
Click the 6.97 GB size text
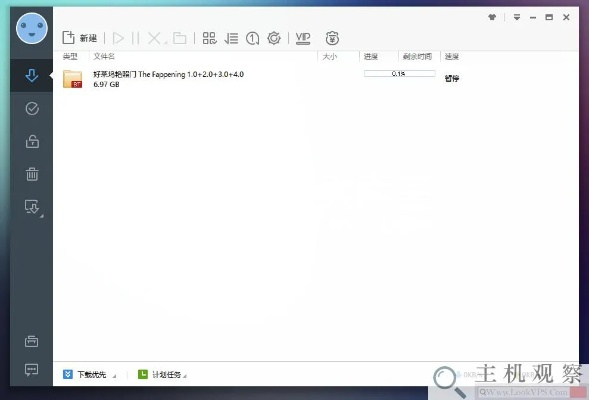[106, 85]
